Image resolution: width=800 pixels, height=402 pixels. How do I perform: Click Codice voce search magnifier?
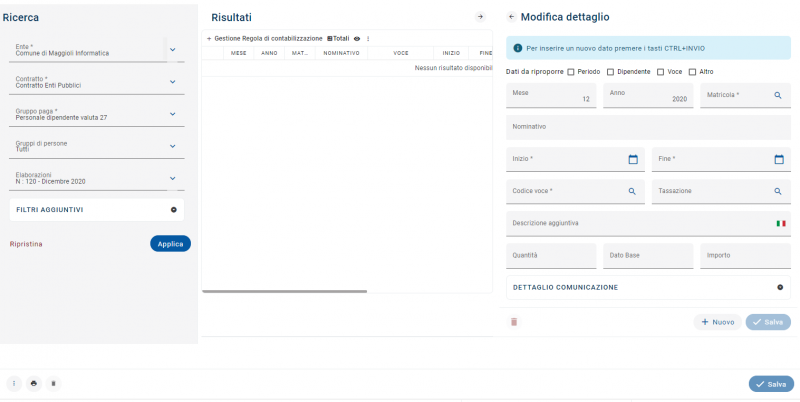click(632, 191)
